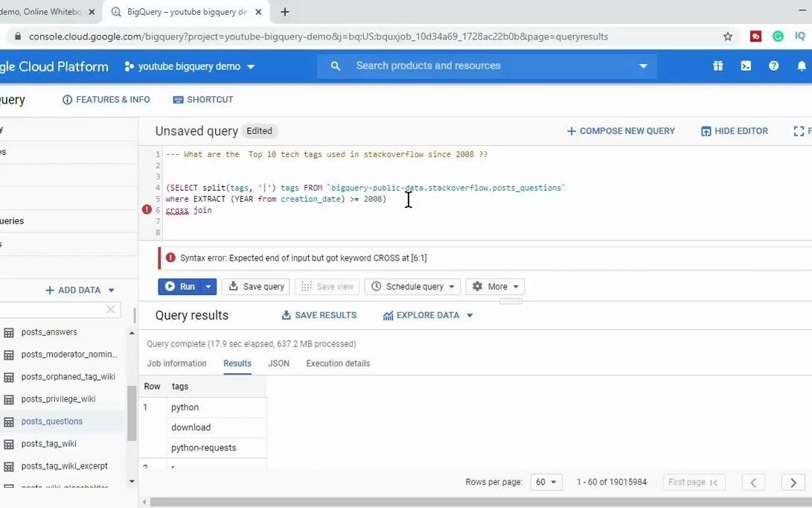
Task: Open the red browser extension icon
Action: pos(755,36)
